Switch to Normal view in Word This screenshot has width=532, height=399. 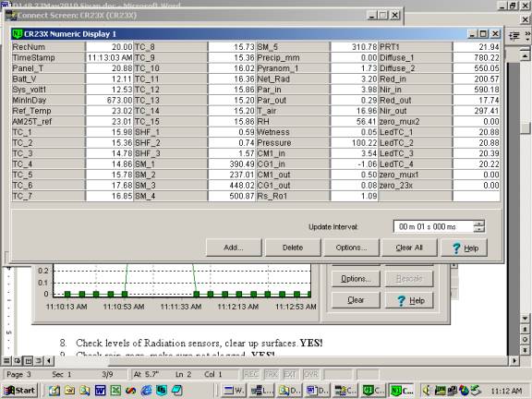click(6, 360)
